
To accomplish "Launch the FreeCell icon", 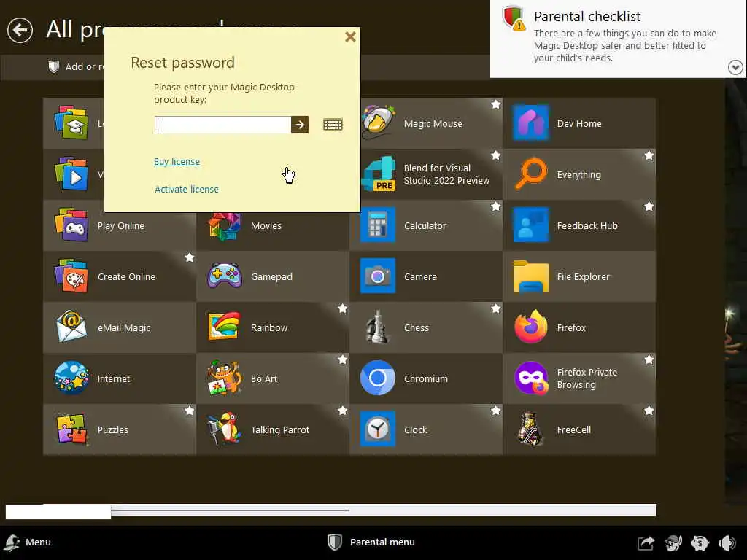I will tap(530, 429).
